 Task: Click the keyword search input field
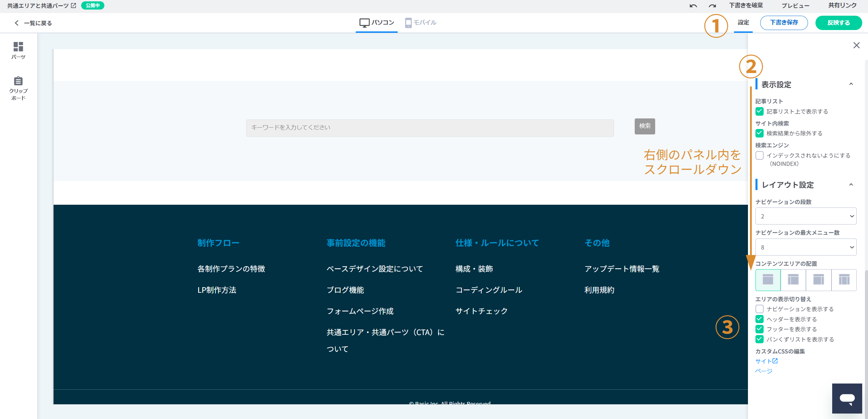point(430,128)
